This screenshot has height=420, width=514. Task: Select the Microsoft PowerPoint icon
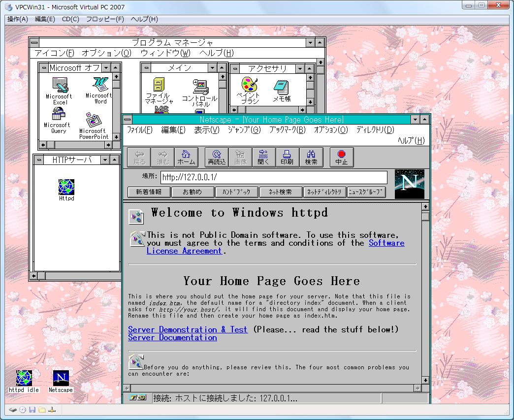[x=94, y=120]
